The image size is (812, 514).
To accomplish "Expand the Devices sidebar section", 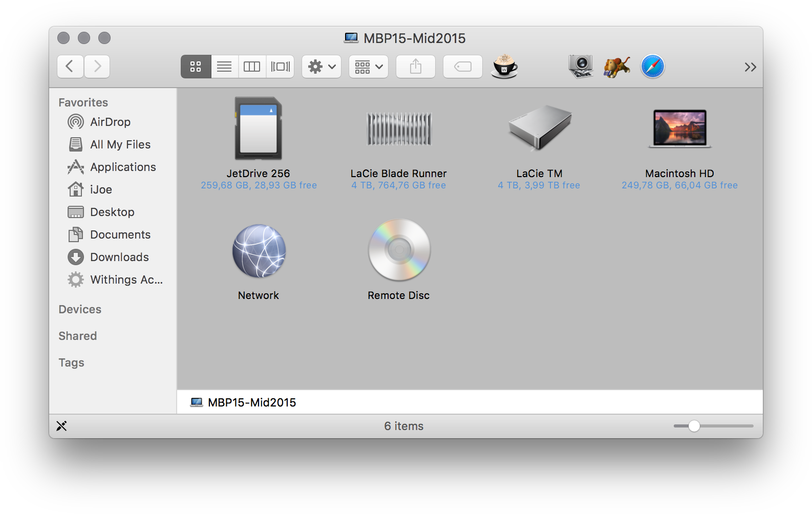I will (x=80, y=309).
